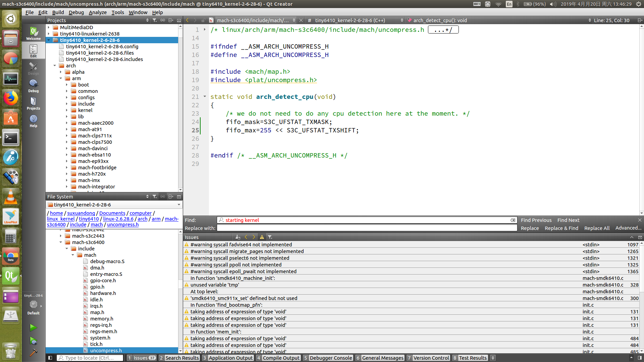Go back in editor navigation history
The height and width of the screenshot is (362, 644).
(187, 20)
